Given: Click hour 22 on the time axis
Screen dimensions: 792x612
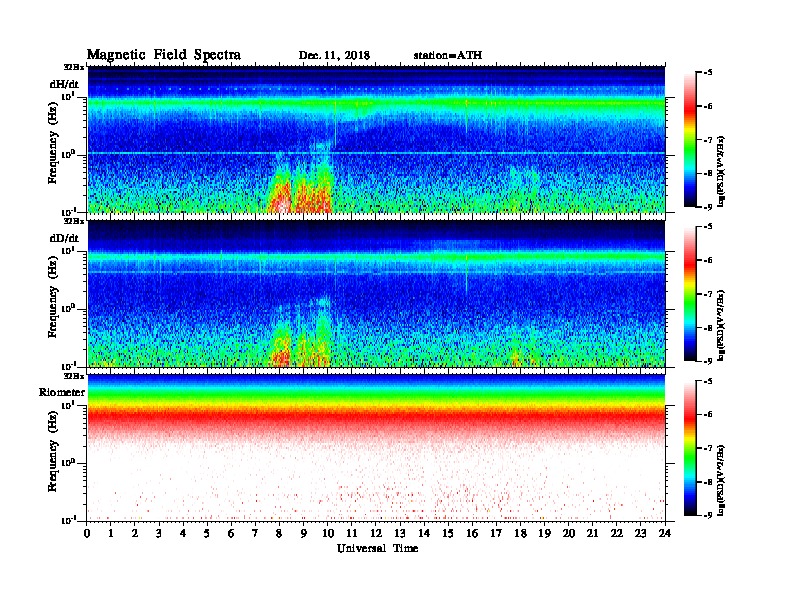Looking at the screenshot, I should (x=617, y=534).
